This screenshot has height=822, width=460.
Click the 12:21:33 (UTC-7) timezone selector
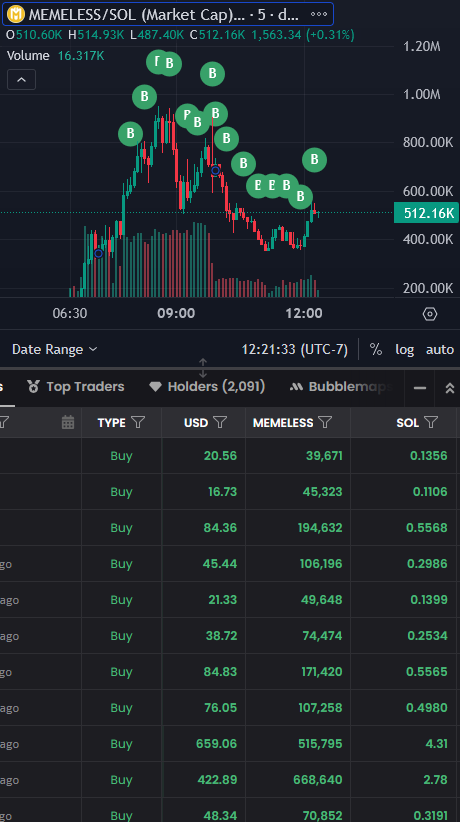click(x=295, y=349)
